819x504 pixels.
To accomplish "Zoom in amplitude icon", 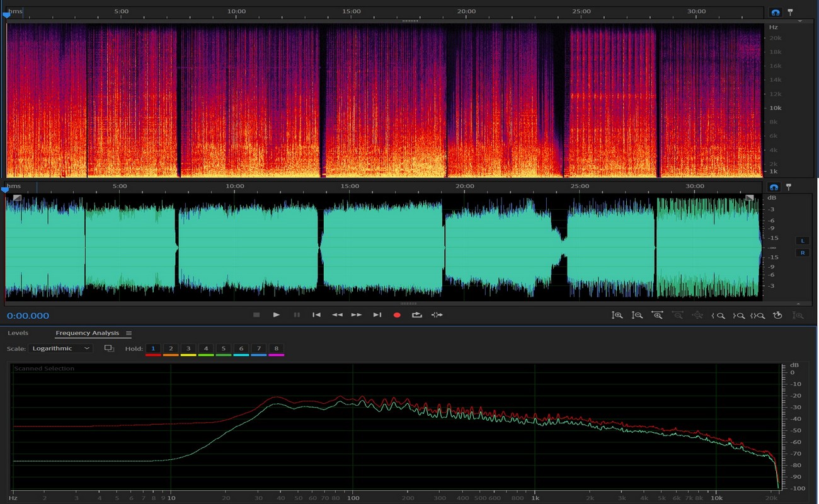I will click(x=617, y=315).
